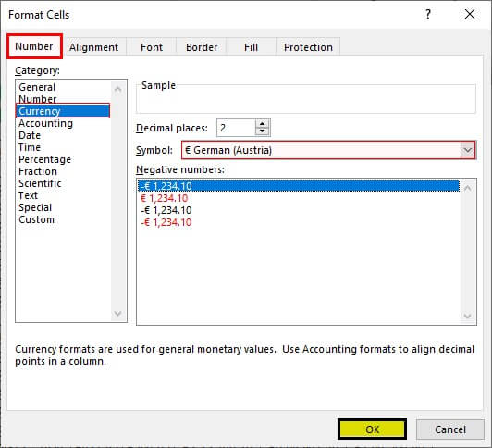Click the Category list scroll up arrow

118,90
